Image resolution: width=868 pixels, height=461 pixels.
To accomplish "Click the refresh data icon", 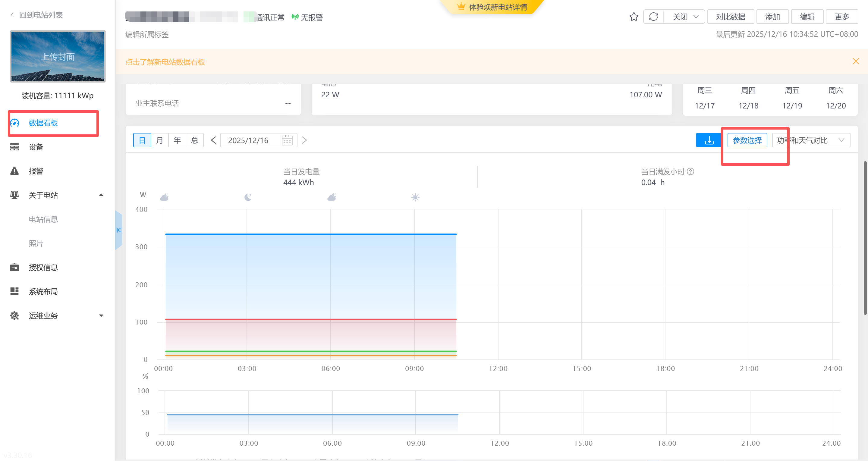I will click(x=653, y=17).
